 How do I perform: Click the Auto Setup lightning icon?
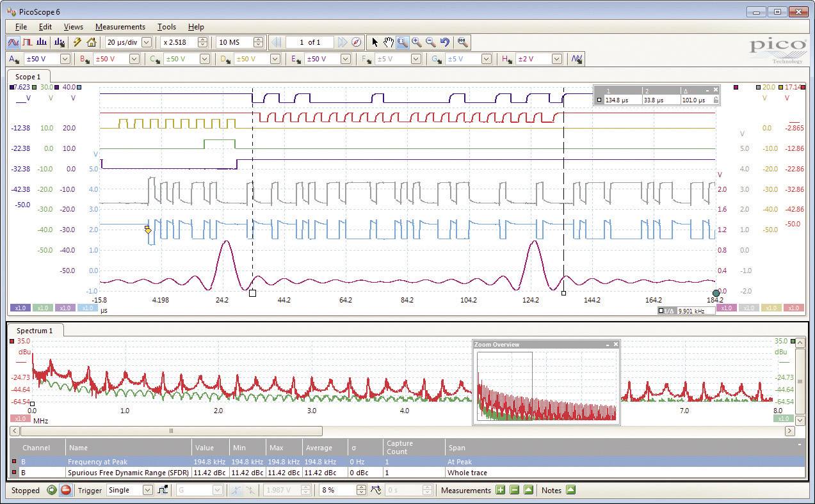(77, 42)
